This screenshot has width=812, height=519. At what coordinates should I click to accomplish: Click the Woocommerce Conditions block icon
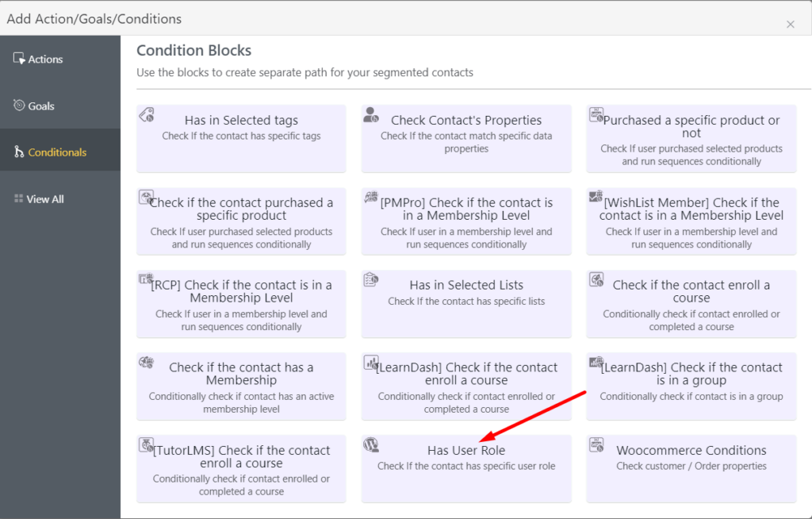coord(596,444)
